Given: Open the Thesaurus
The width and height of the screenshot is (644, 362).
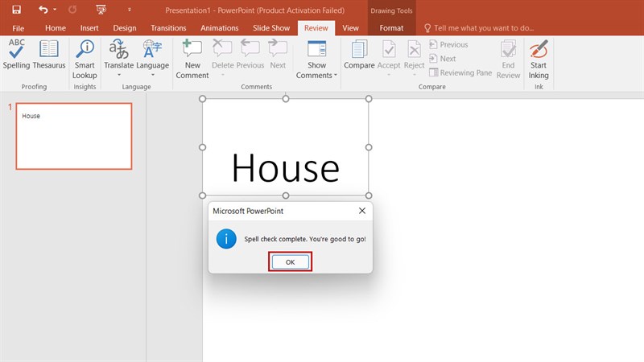Looking at the screenshot, I should [x=49, y=55].
